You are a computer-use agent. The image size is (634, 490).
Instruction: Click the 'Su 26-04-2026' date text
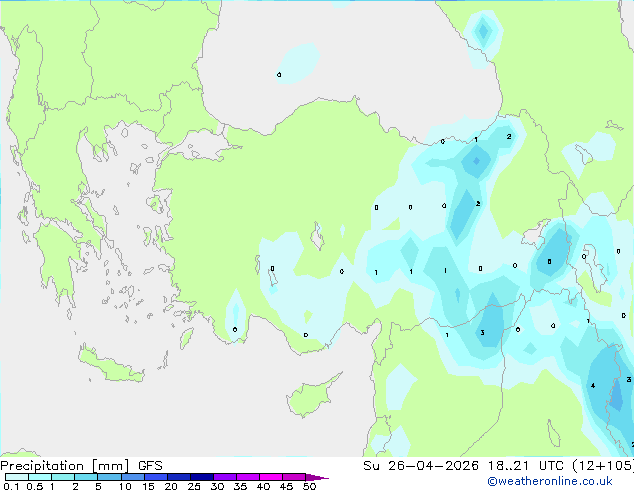pyautogui.click(x=421, y=466)
